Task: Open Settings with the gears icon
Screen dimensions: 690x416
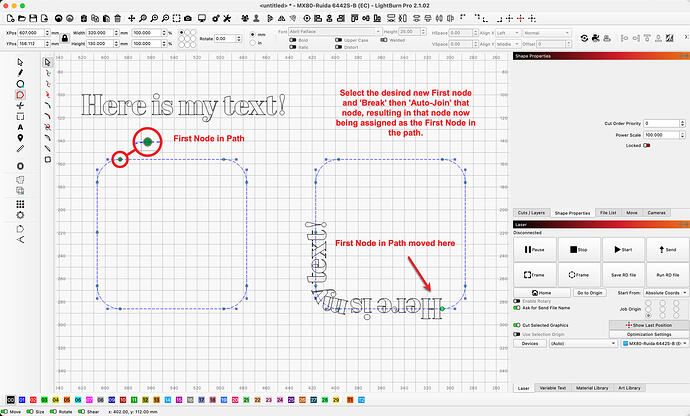Action: pos(216,18)
